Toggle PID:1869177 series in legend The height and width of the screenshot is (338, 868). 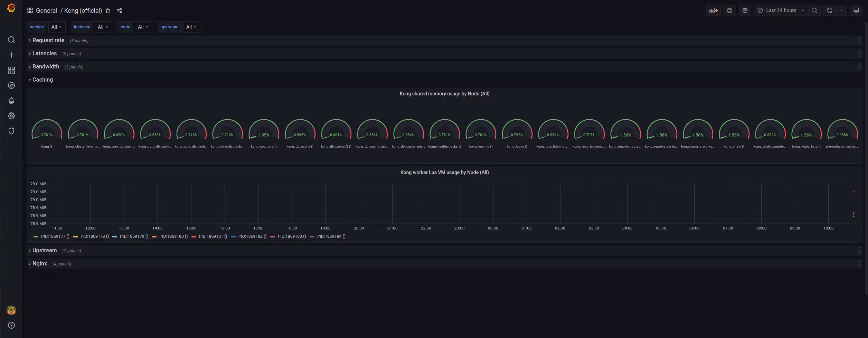click(55, 236)
